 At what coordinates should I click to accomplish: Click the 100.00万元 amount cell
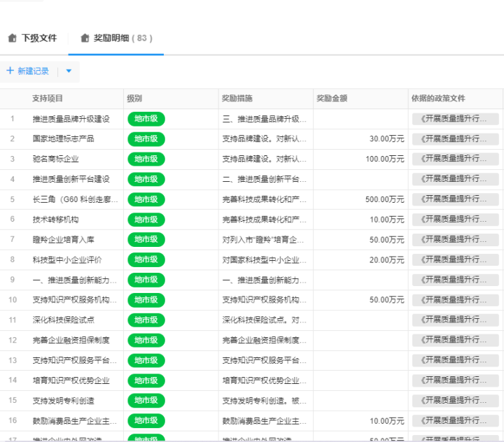click(x=385, y=159)
